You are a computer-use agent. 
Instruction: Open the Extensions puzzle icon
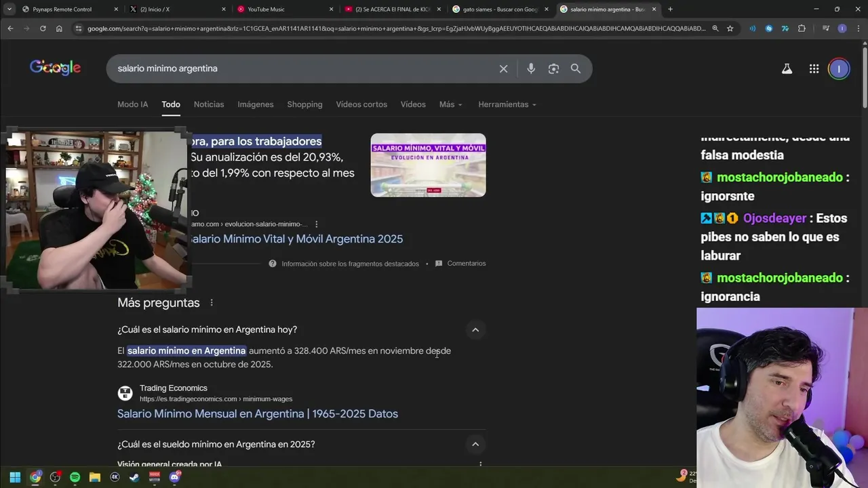click(x=802, y=28)
